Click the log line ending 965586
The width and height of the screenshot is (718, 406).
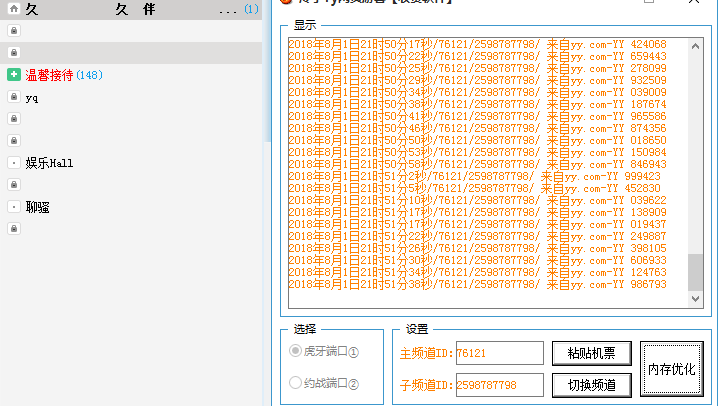[478, 116]
